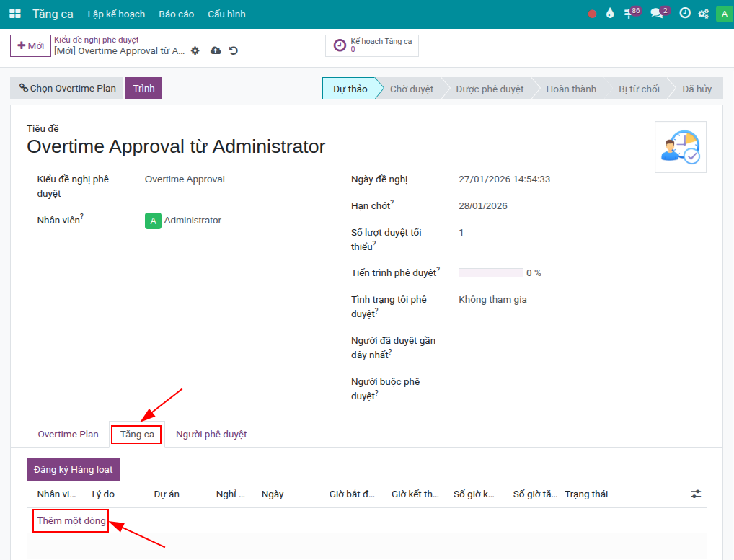Click the Administrator avatar in top right
Image resolution: width=734 pixels, height=560 pixels.
point(723,13)
